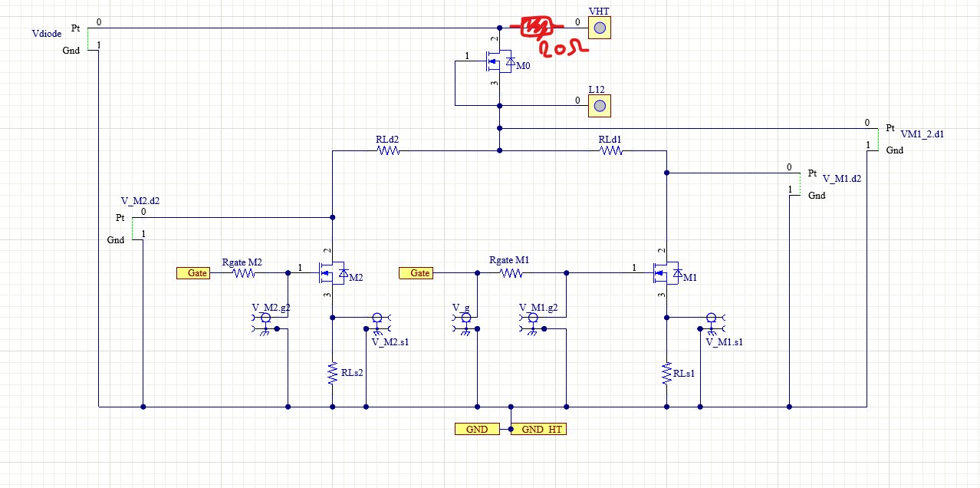The width and height of the screenshot is (980, 488).
Task: Select the Rgate M1 resistor
Action: point(510,272)
